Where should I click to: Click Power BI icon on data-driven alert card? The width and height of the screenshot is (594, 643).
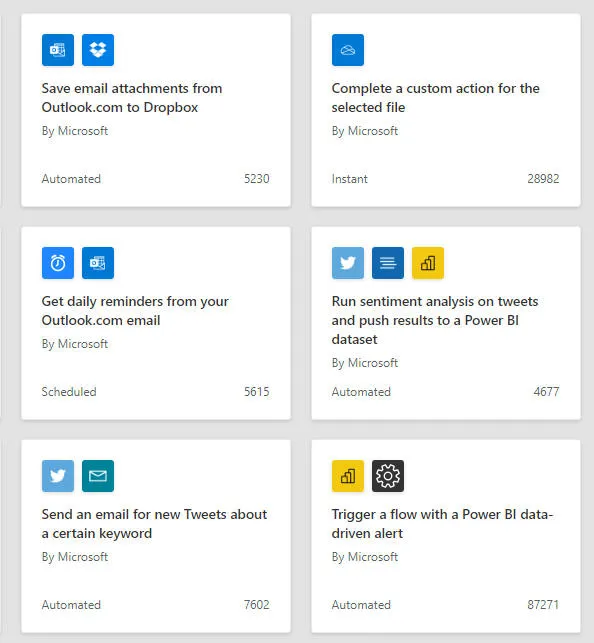pyautogui.click(x=348, y=476)
